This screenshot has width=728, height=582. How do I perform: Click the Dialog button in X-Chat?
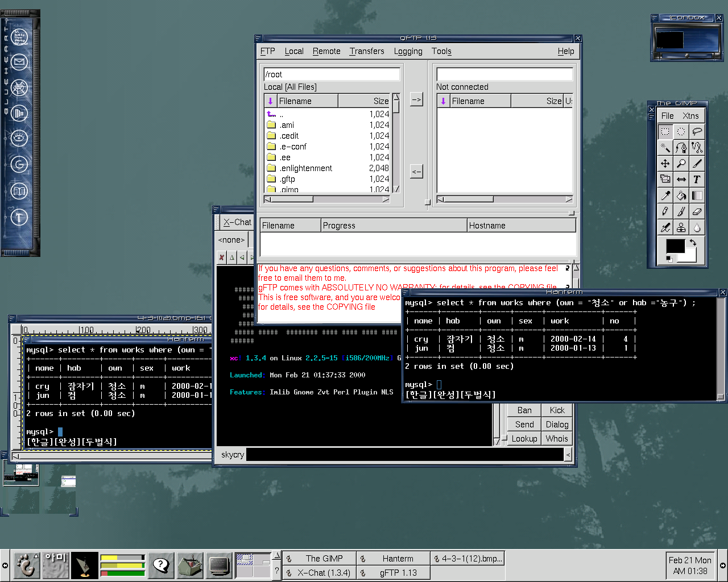(557, 425)
